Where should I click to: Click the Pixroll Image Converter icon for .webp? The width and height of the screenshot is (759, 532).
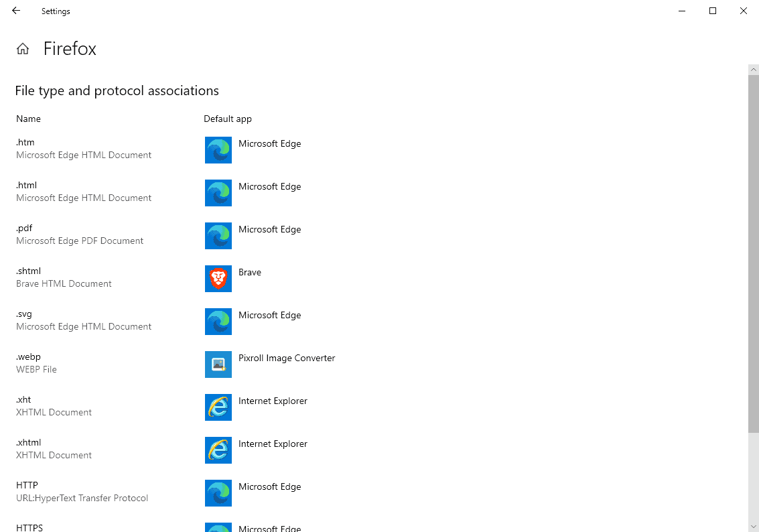[218, 364]
